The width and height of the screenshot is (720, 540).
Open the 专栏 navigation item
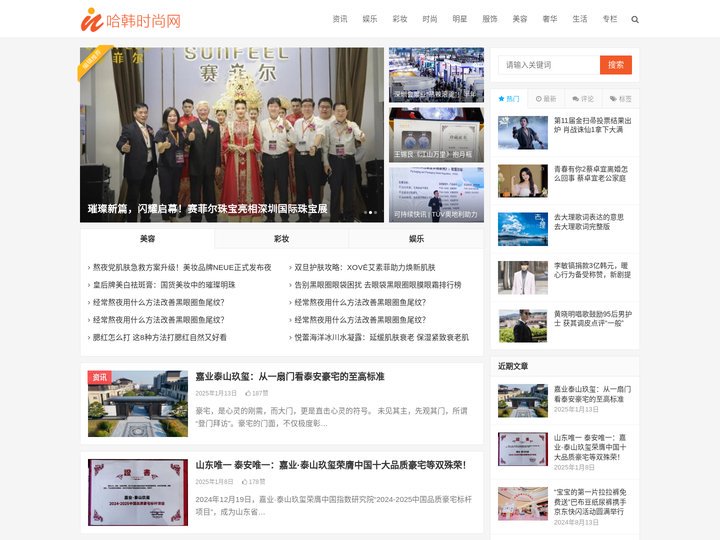pos(610,19)
